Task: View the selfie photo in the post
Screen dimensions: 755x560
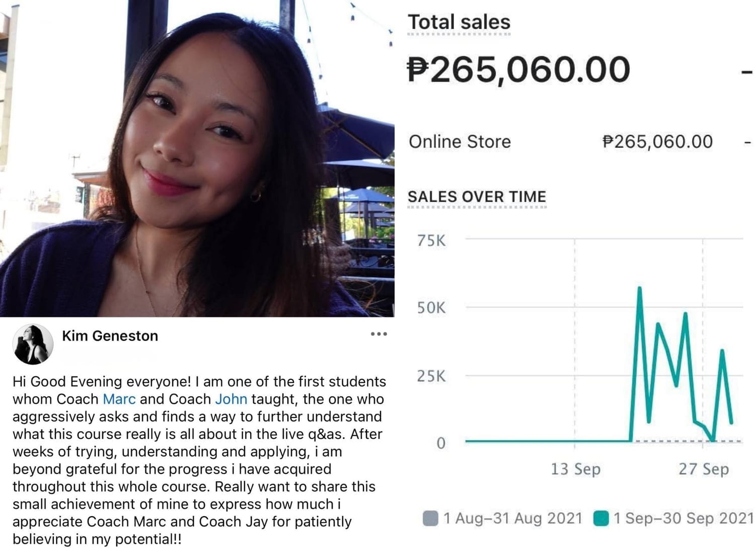Action: (197, 158)
